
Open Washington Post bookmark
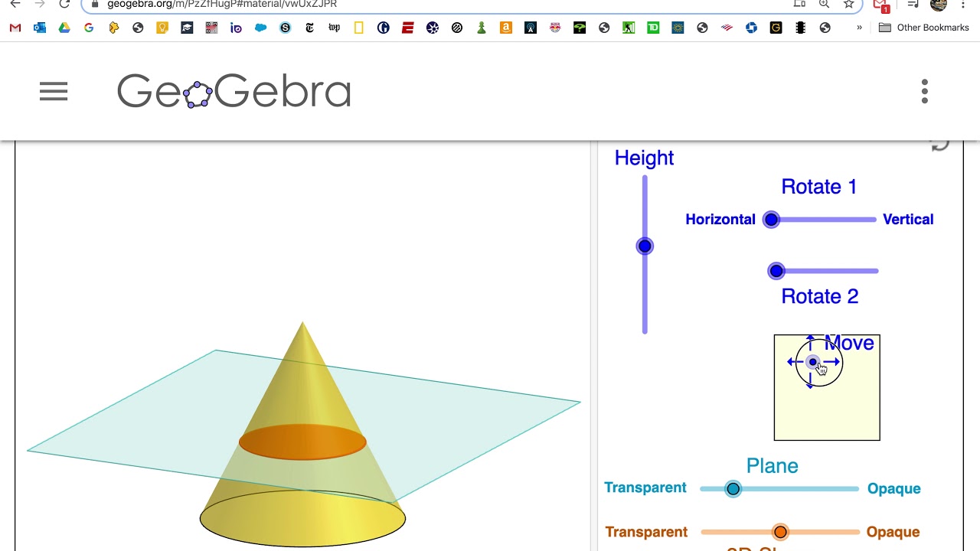click(335, 28)
